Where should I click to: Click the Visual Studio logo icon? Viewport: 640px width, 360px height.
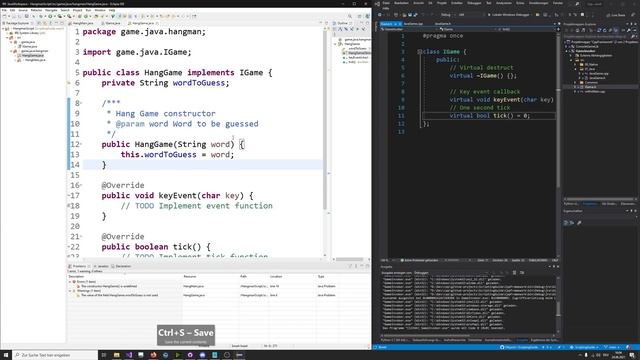coord(377,4)
